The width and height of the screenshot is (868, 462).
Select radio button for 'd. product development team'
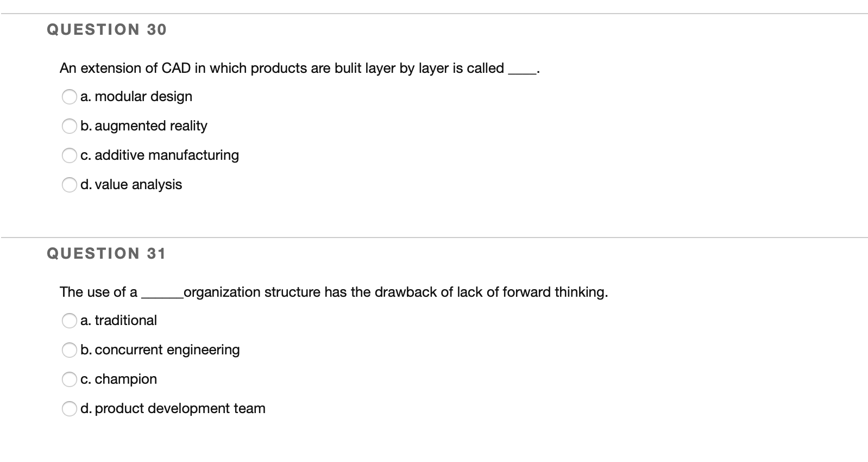tap(70, 409)
